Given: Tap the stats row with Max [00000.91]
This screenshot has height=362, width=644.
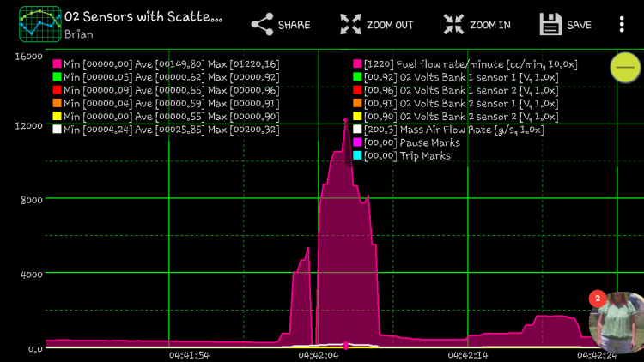Looking at the screenshot, I should [x=167, y=104].
